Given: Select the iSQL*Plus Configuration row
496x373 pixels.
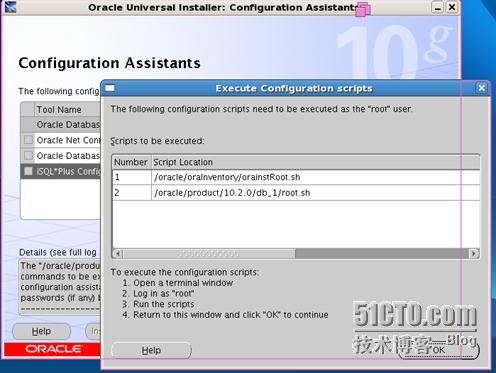Looking at the screenshot, I should (x=61, y=171).
